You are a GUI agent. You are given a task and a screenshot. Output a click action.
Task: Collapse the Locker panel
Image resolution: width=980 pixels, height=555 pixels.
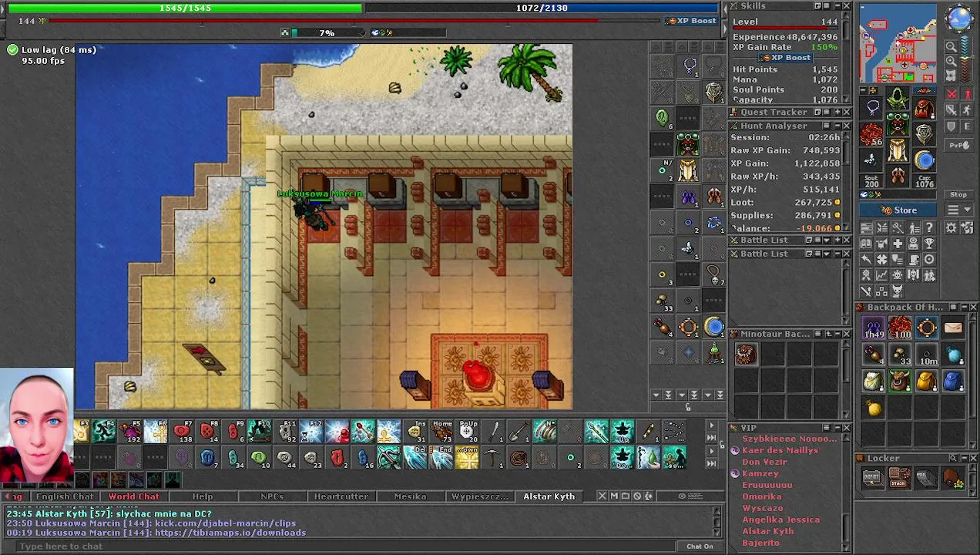(963, 459)
